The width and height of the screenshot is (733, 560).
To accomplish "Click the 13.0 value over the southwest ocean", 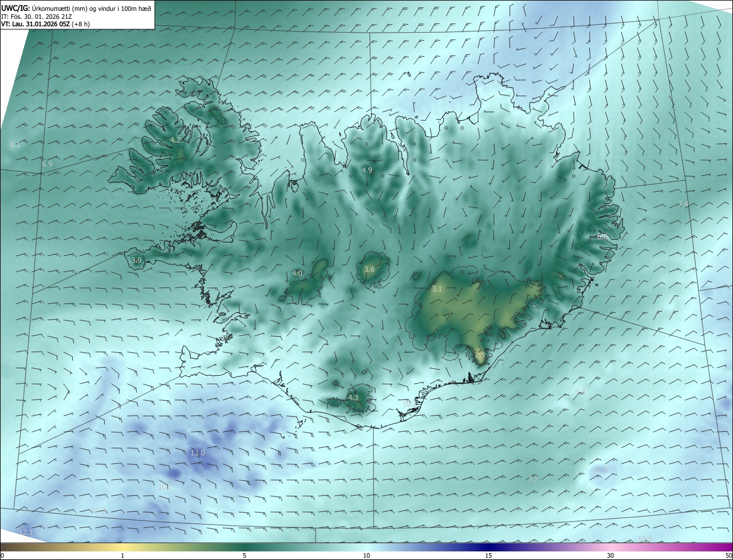I will point(198,453).
